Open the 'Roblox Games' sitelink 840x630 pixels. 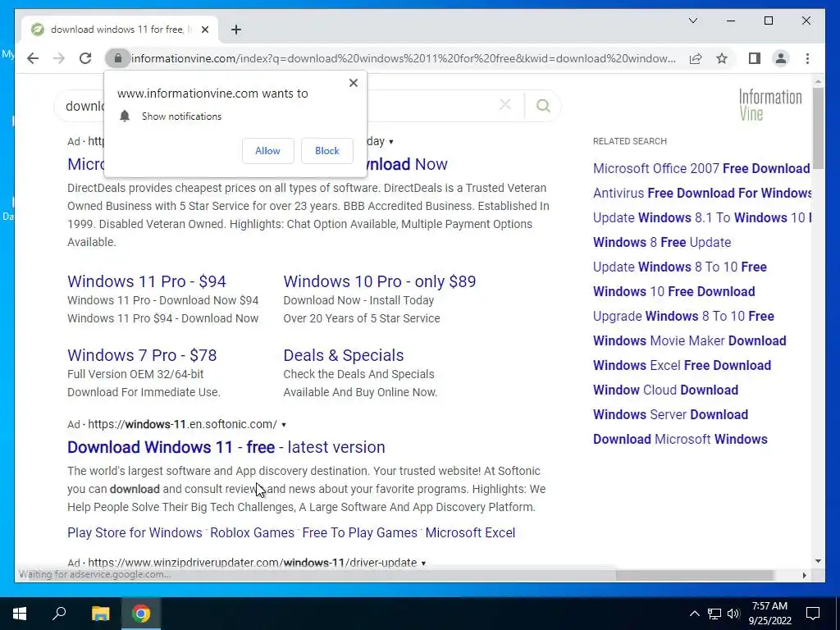pyautogui.click(x=253, y=532)
